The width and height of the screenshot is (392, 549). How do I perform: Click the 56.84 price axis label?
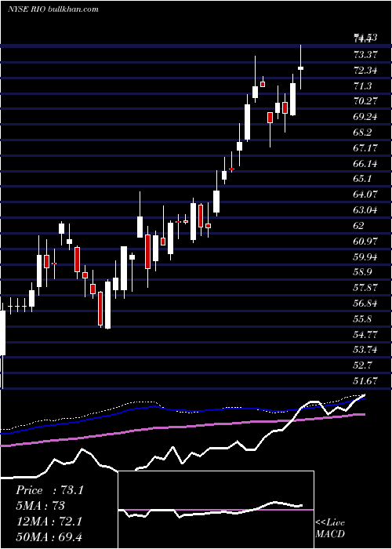coord(366,303)
